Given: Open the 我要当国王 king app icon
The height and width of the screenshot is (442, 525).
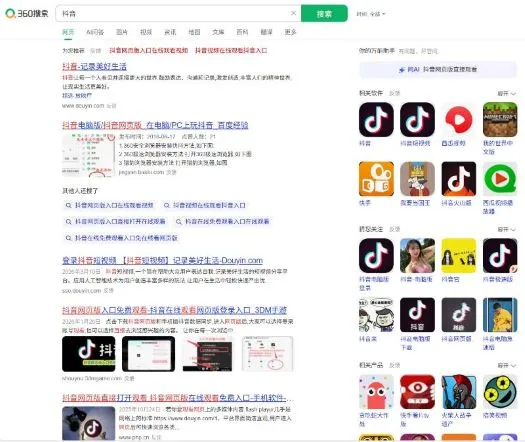Looking at the screenshot, I should pos(417,179).
